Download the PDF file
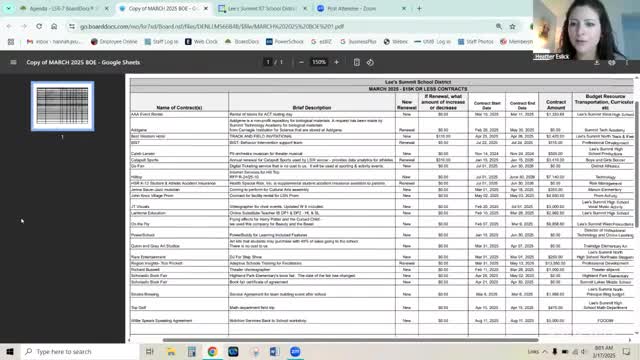640x360 pixels. 597,62
